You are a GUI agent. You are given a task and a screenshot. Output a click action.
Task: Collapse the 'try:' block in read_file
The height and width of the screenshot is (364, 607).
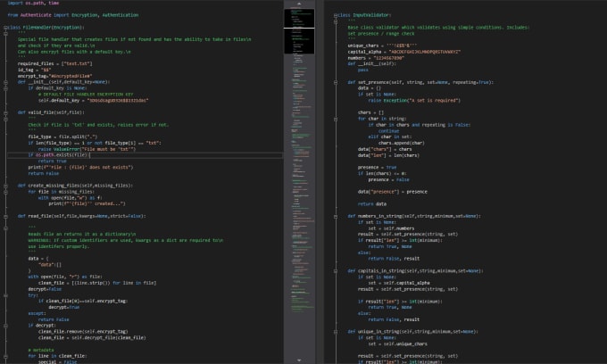(6, 295)
